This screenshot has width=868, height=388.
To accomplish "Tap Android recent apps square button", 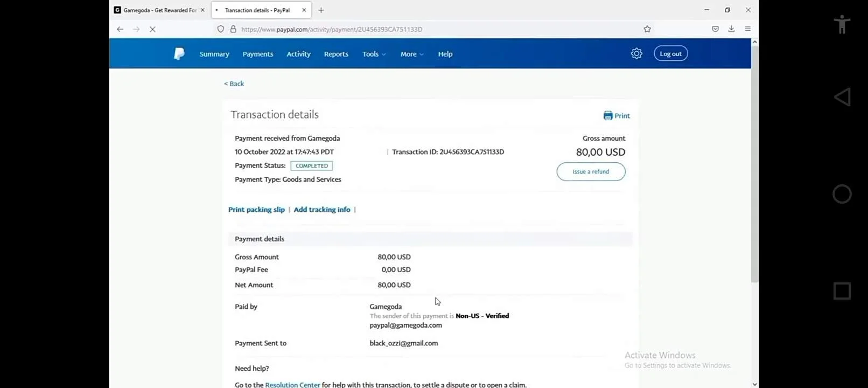I will point(842,291).
